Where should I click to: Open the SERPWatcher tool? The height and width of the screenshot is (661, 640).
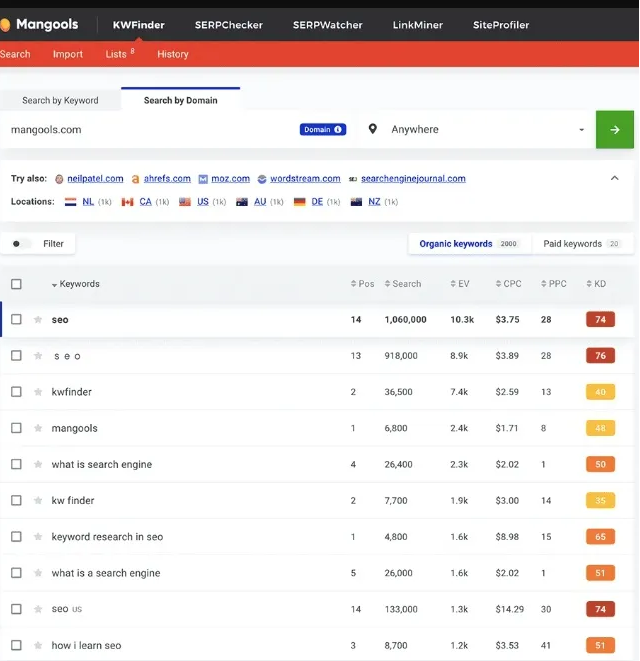[328, 25]
